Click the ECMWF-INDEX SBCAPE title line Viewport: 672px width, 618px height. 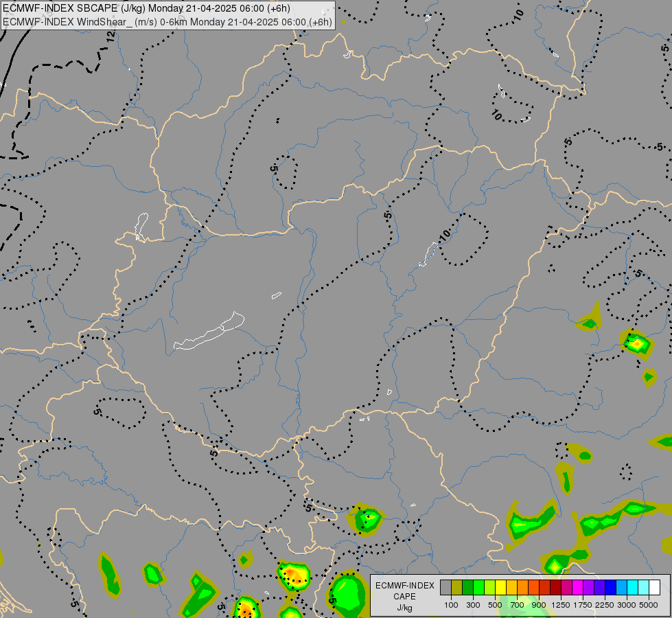[x=146, y=8]
